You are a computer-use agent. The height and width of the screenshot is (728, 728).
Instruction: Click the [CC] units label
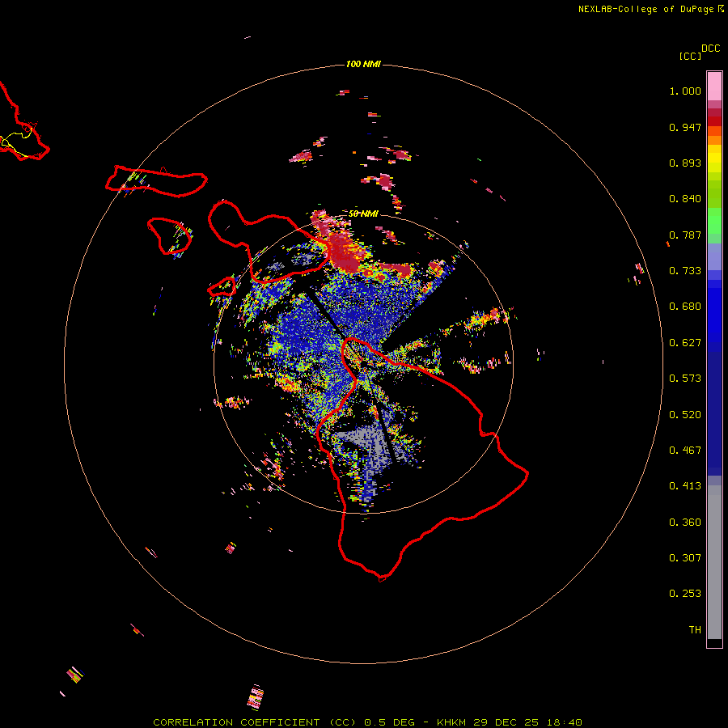coord(690,56)
